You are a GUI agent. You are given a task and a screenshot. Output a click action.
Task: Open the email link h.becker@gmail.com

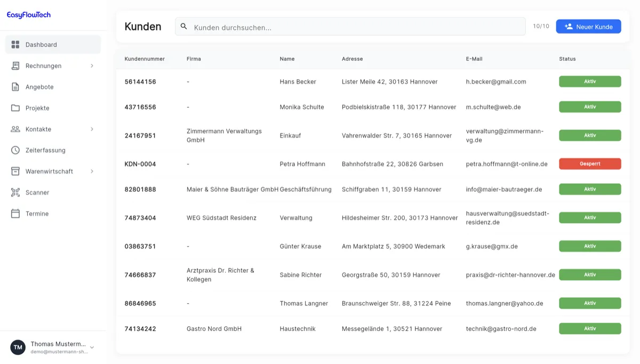pos(496,82)
